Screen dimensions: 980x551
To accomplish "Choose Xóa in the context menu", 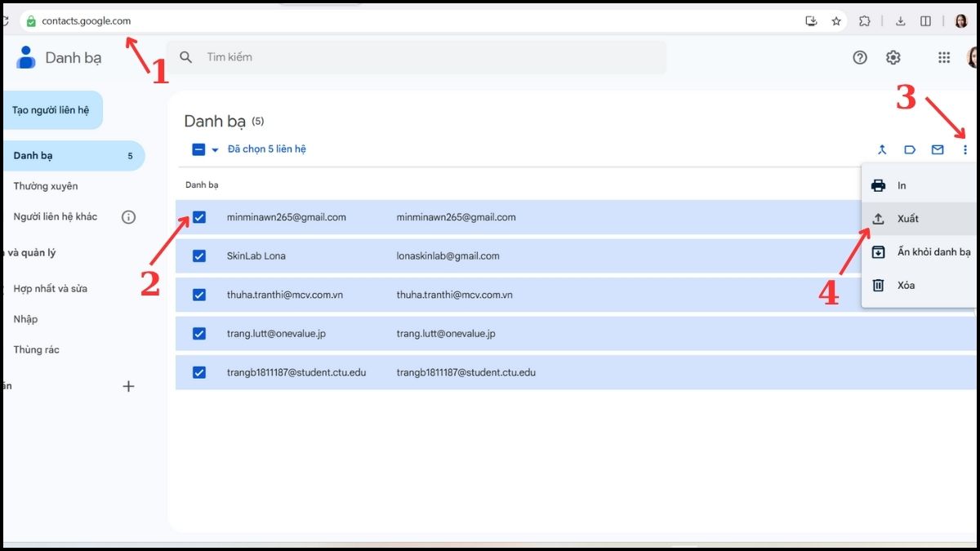I will click(906, 285).
